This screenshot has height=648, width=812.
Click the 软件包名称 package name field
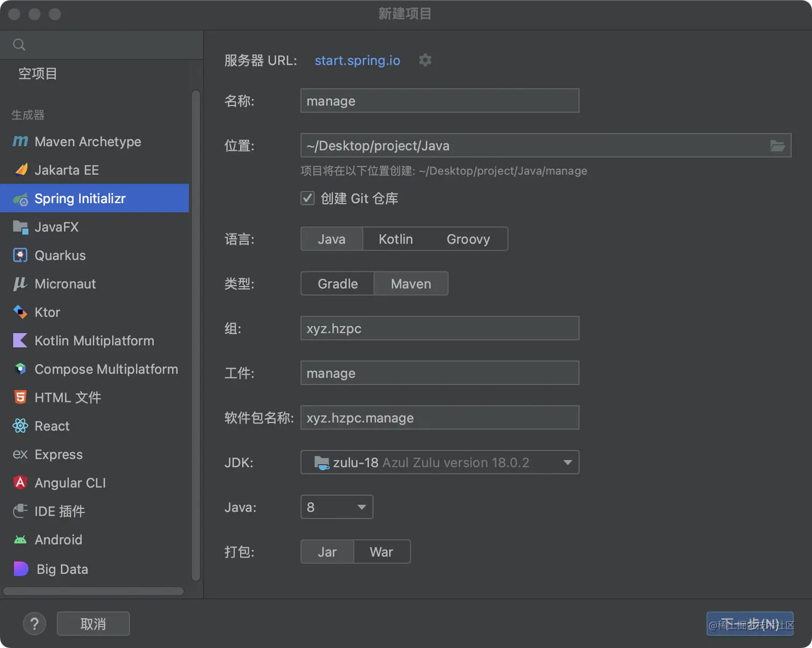point(440,417)
